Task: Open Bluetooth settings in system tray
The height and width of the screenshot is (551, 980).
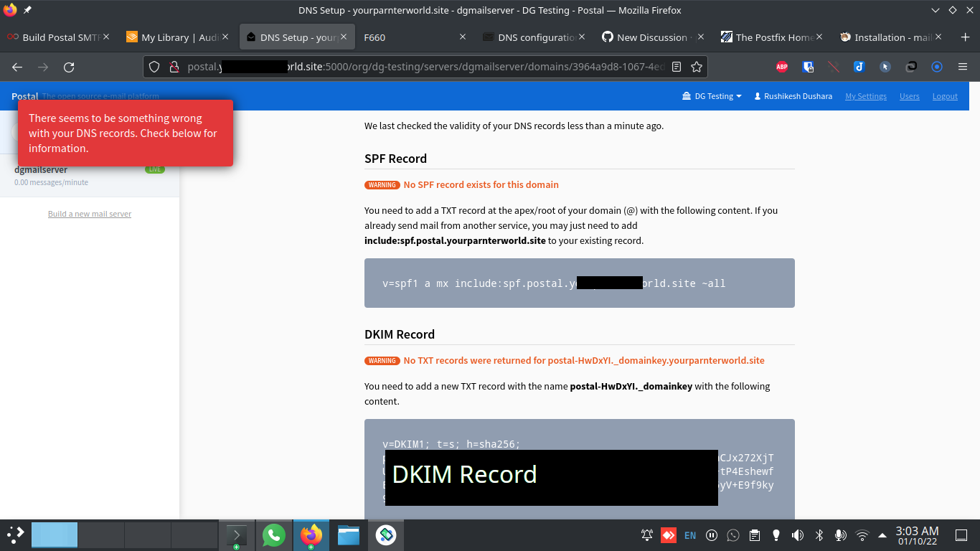Action: (x=819, y=535)
